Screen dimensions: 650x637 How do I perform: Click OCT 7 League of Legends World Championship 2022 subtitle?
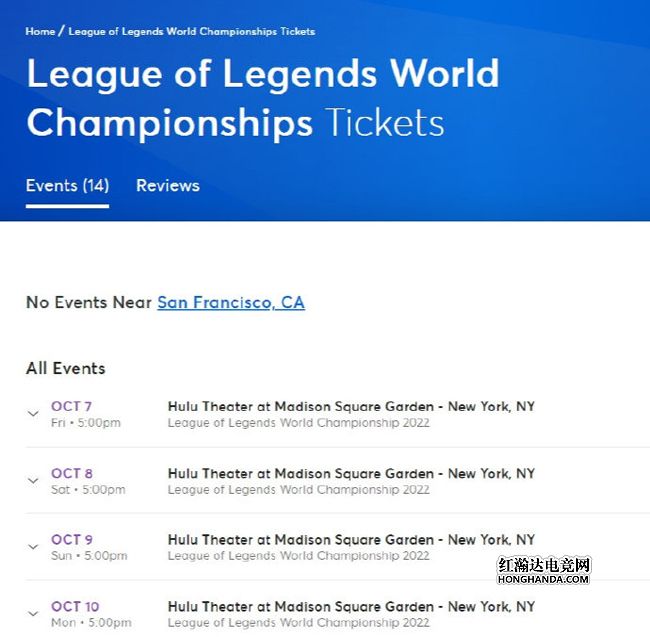tap(298, 423)
